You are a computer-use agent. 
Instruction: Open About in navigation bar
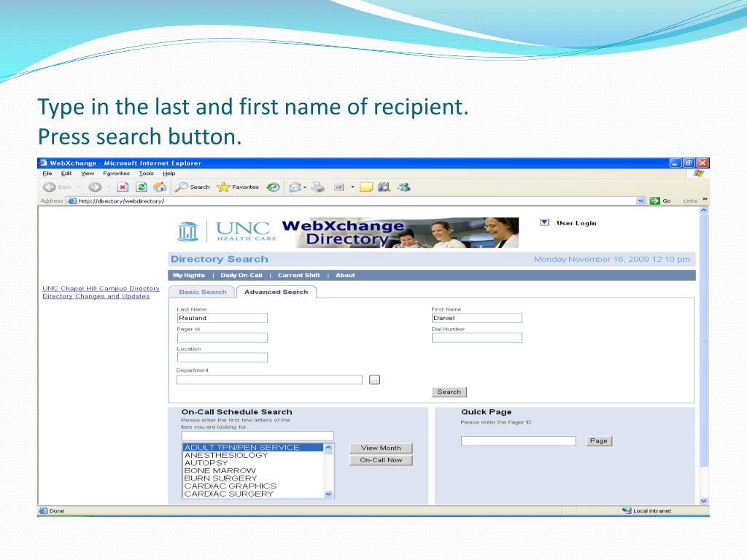pyautogui.click(x=345, y=275)
